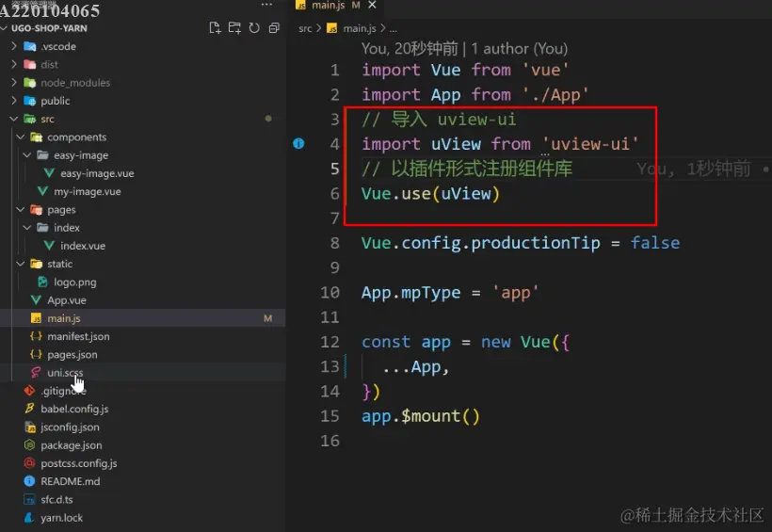This screenshot has height=532, width=772.
Task: Open logo.png in static folder
Action: [74, 282]
